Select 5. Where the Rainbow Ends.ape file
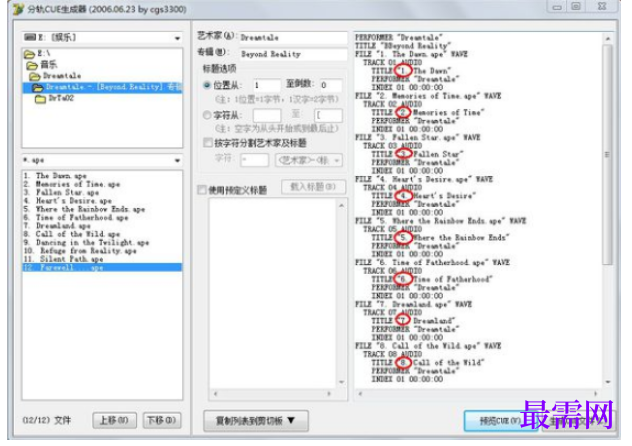632x446 pixels. (x=84, y=209)
